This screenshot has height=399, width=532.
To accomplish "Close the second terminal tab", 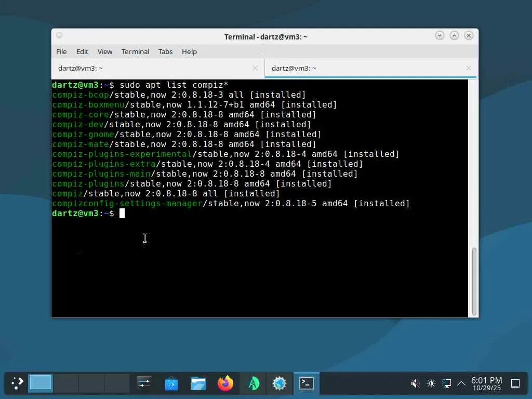I will [x=468, y=68].
